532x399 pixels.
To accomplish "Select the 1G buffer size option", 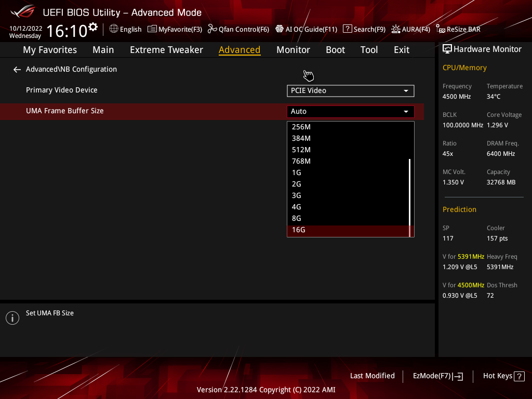I will 348,172.
